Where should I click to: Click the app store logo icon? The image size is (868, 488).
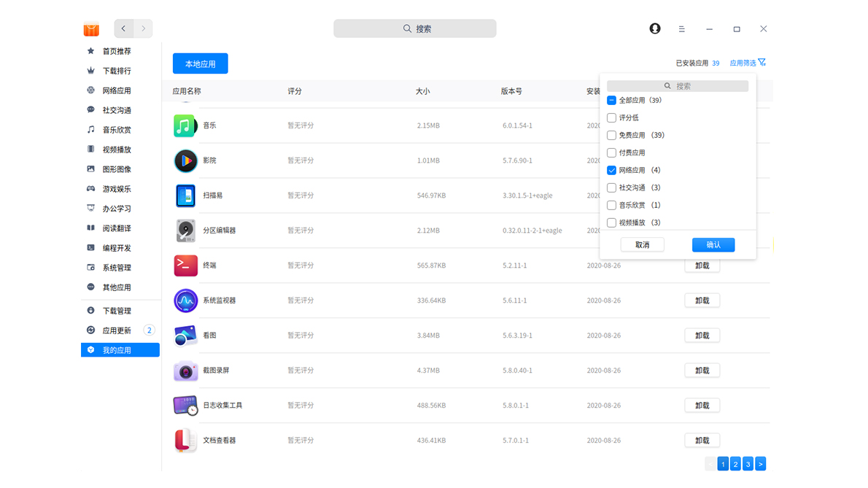pyautogui.click(x=91, y=28)
